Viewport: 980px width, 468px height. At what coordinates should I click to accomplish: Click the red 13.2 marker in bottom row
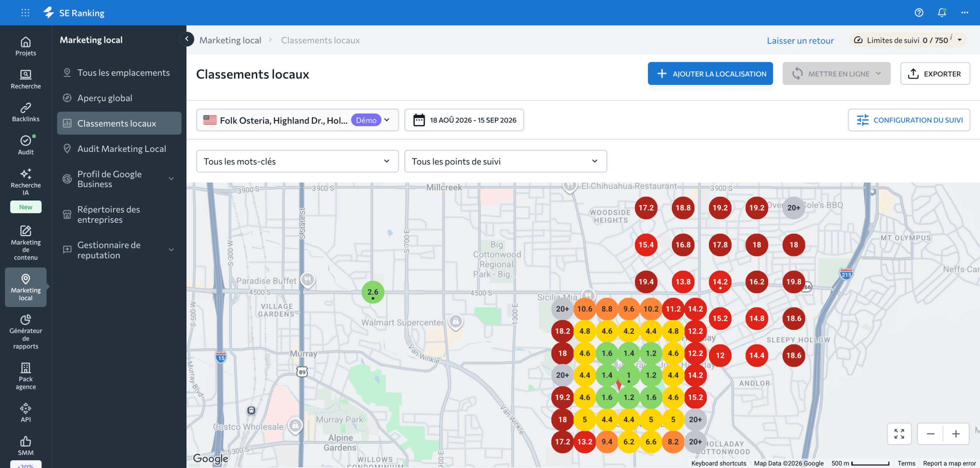[x=585, y=442]
